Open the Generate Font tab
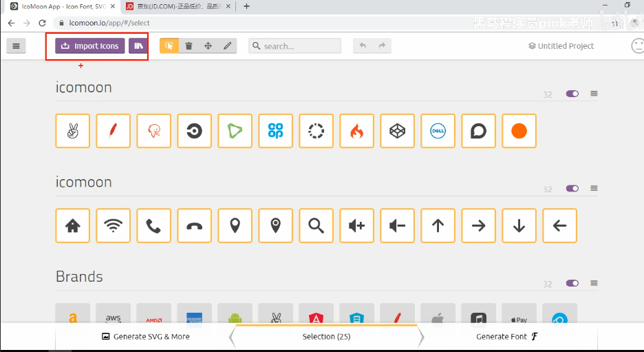The image size is (644, 352). click(507, 336)
